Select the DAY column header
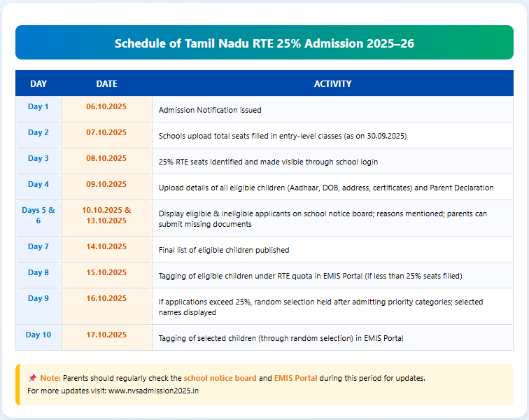 click(x=38, y=84)
